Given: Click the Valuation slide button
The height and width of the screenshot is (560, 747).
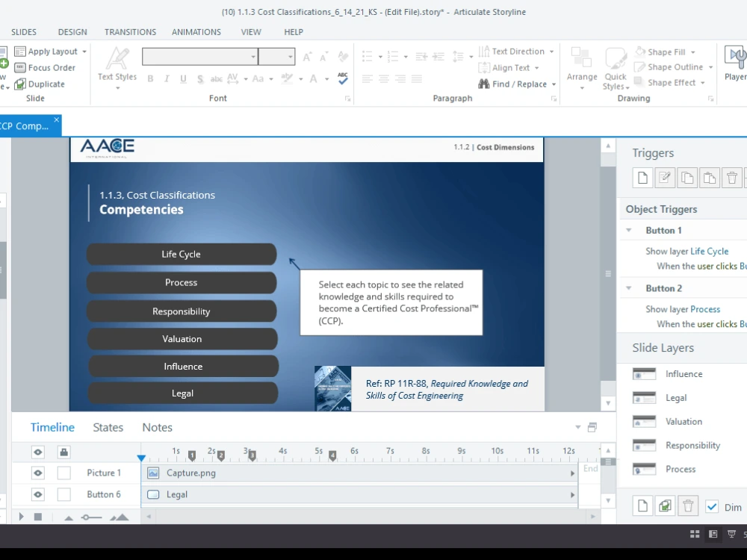Looking at the screenshot, I should click(182, 339).
